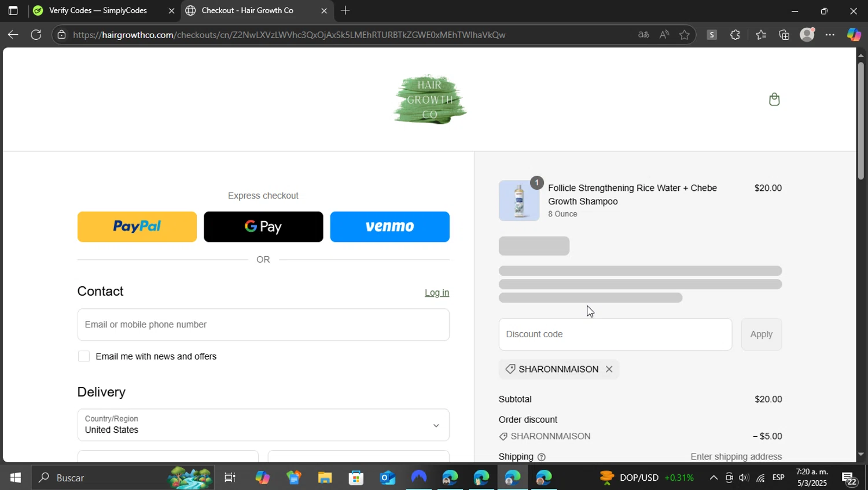This screenshot has height=490, width=868.
Task: Open the tab actions menu icon
Action: point(13,10)
